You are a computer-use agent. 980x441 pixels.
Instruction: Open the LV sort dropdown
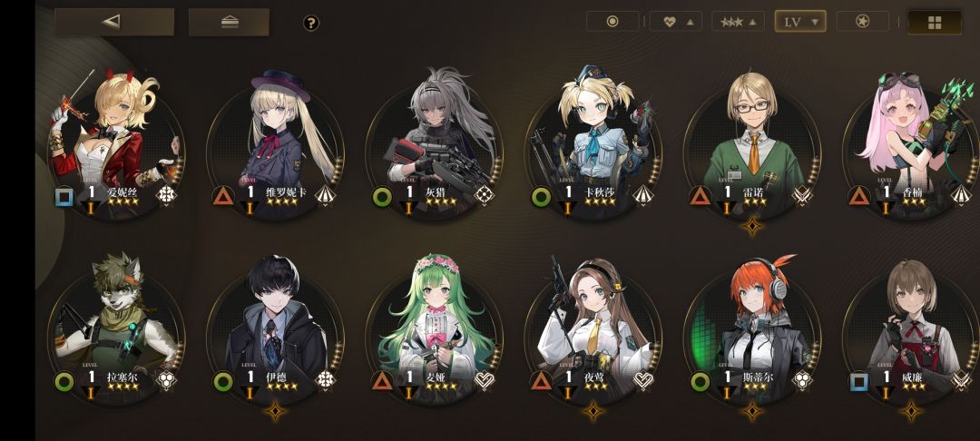coord(800,22)
